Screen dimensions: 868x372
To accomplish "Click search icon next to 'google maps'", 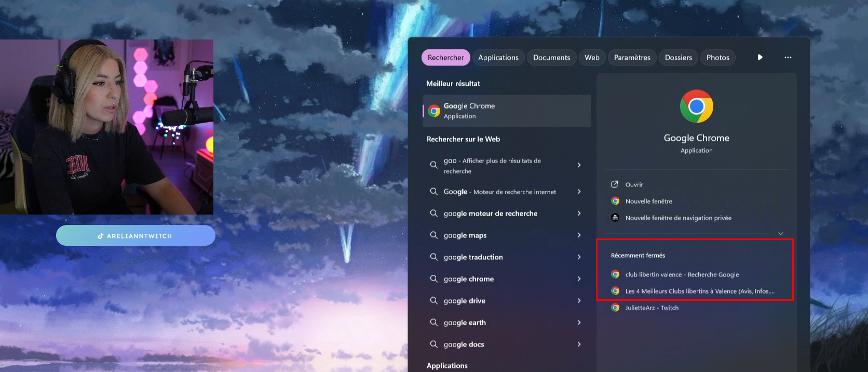I will pos(433,235).
